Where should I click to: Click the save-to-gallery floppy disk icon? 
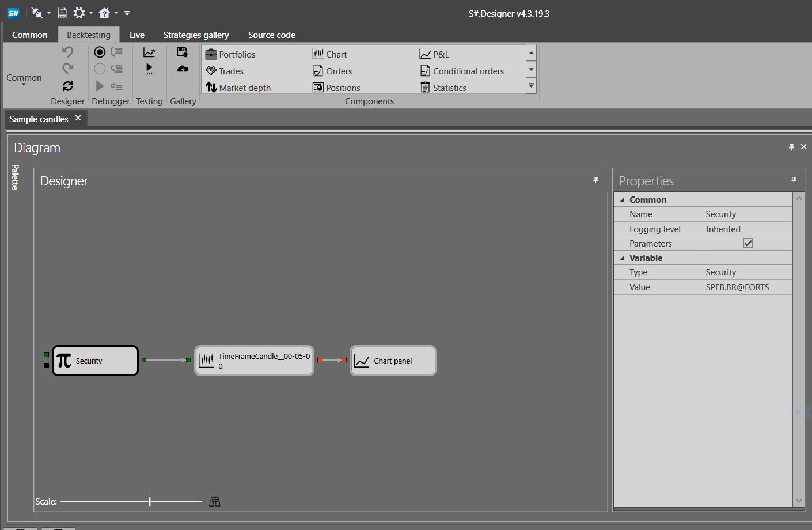pyautogui.click(x=183, y=52)
